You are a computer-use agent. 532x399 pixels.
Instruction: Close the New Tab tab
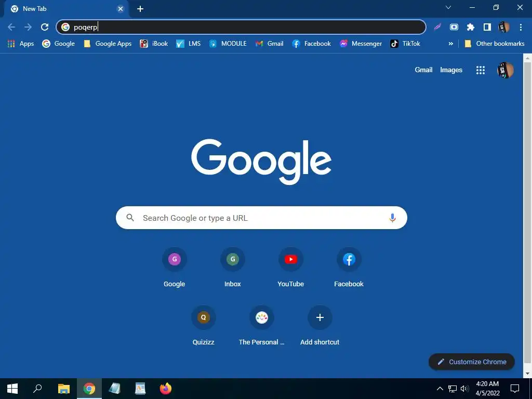pyautogui.click(x=121, y=9)
